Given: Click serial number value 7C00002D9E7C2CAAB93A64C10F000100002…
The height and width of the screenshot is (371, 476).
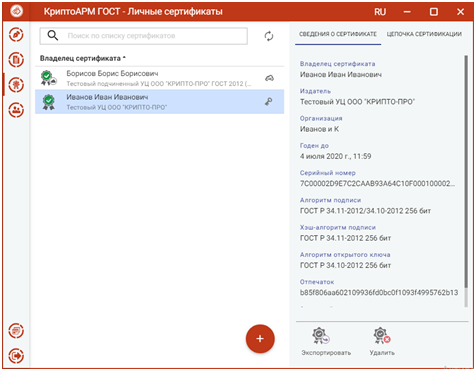Looking at the screenshot, I should tap(377, 183).
